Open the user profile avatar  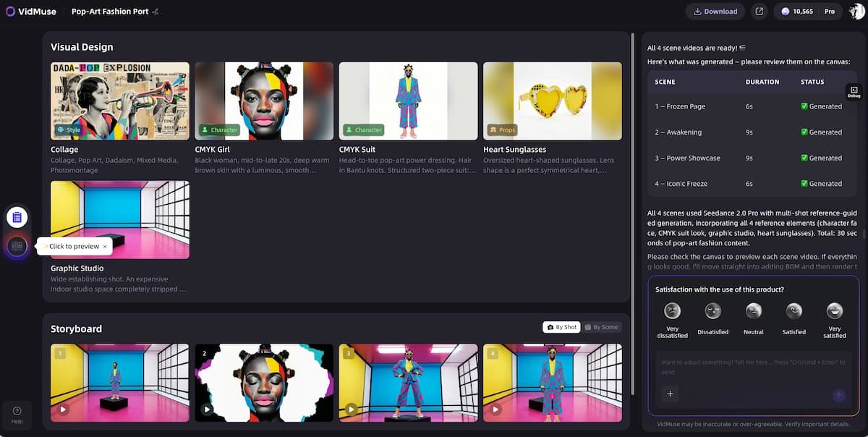(856, 12)
